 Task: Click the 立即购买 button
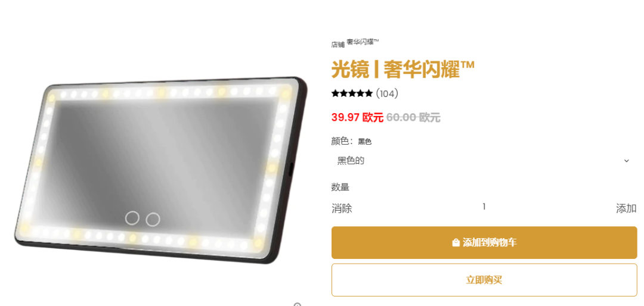[484, 280]
